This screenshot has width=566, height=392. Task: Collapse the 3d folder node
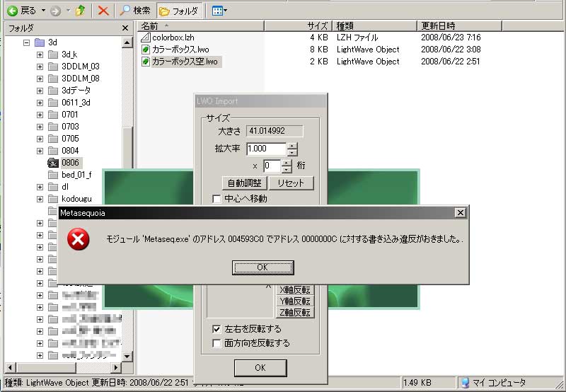click(26, 42)
